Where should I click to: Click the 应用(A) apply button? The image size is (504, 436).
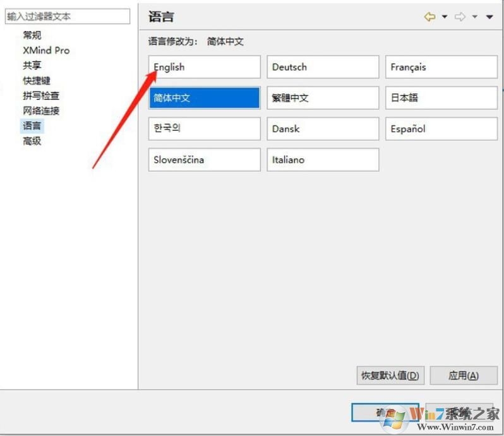coord(464,375)
